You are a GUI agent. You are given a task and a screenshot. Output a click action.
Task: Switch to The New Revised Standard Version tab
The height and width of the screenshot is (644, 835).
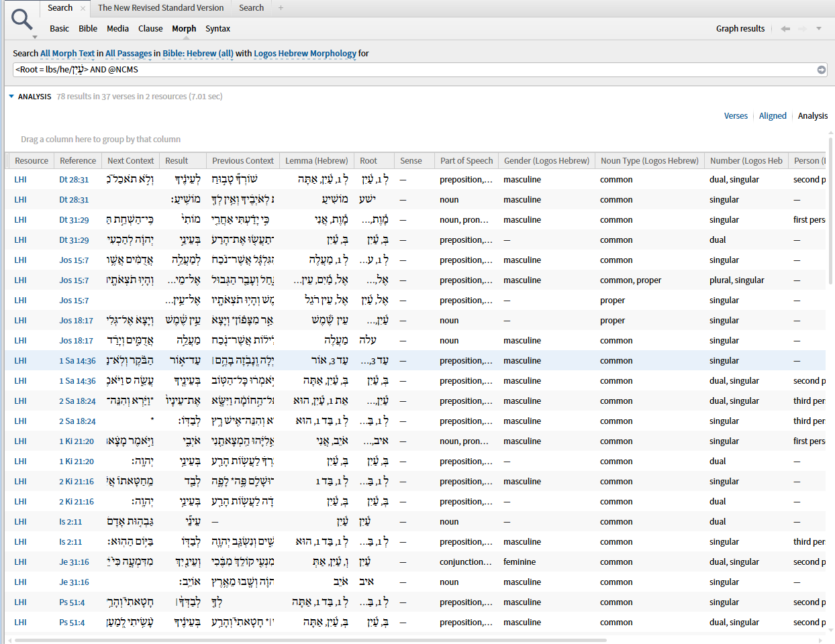click(x=160, y=8)
